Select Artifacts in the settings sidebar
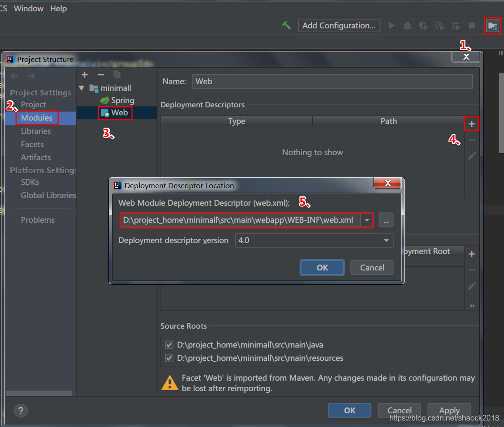Image resolution: width=504 pixels, height=427 pixels. tap(36, 157)
